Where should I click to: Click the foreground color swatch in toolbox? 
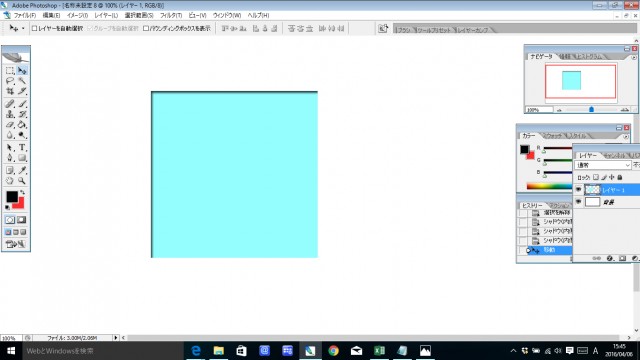12,197
